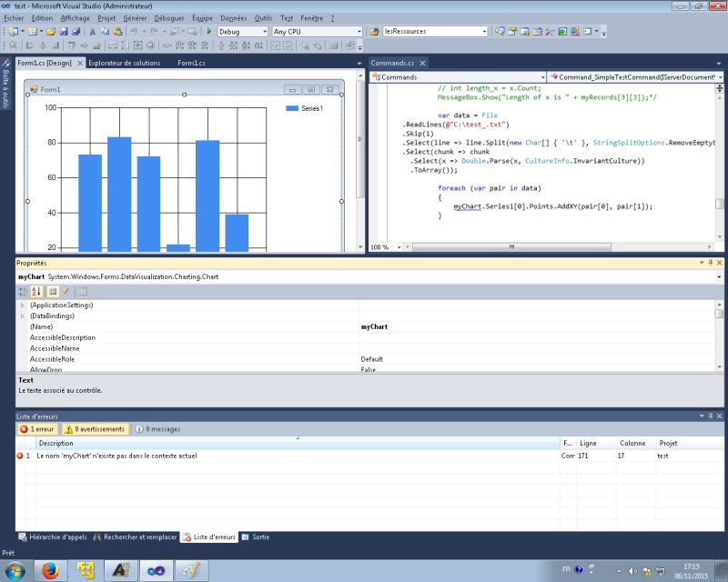The width and height of the screenshot is (728, 582).
Task: Open the Hiérarchie d'appels bottom tab
Action: tap(53, 537)
